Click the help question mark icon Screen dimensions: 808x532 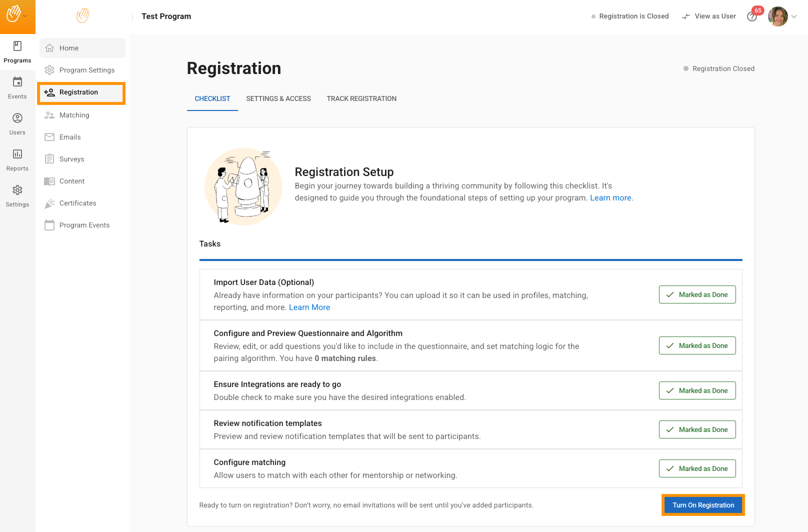[x=751, y=16]
